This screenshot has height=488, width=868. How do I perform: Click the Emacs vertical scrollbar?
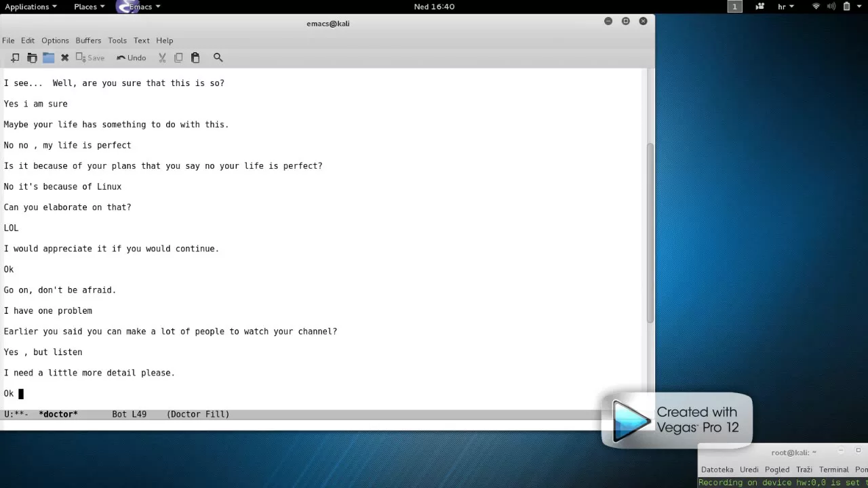tap(650, 232)
